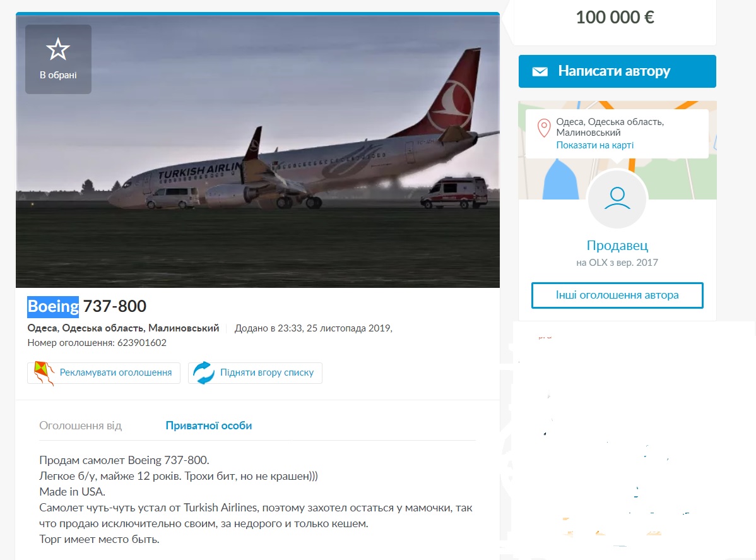Click the red location pin icon
Screen dimensions: 756x560
pyautogui.click(x=543, y=128)
